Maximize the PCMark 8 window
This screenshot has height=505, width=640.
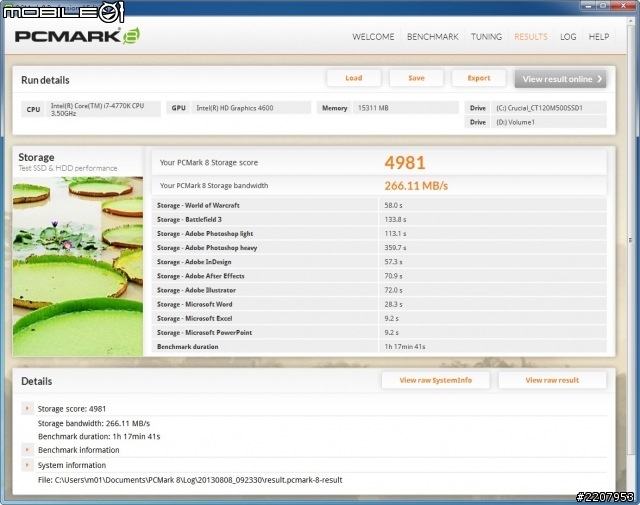(603, 6)
